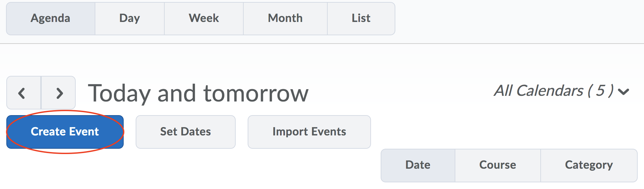This screenshot has width=644, height=189.
Task: Click the 'Today and tomorrow' heading
Action: [198, 94]
